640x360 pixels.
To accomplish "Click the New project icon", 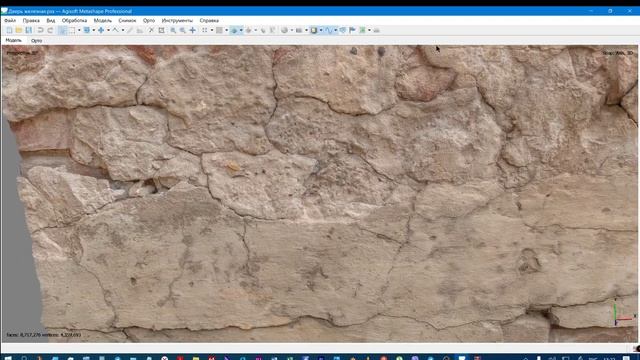I will (9, 30).
